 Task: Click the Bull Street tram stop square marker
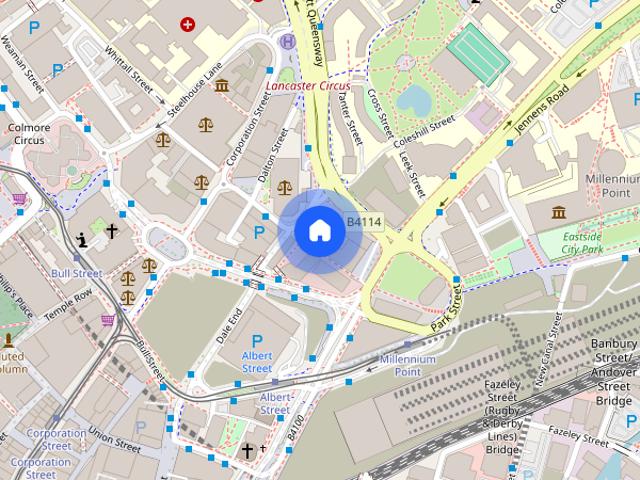tap(77, 258)
